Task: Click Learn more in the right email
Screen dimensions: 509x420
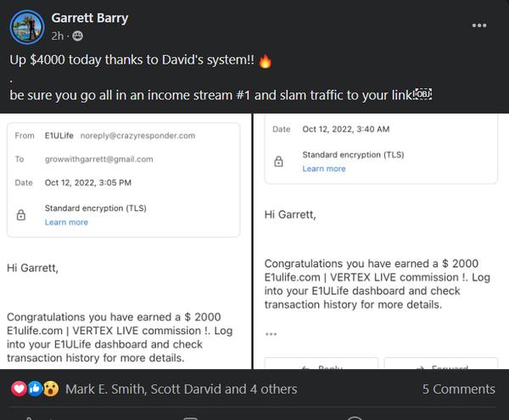Action: coord(324,169)
